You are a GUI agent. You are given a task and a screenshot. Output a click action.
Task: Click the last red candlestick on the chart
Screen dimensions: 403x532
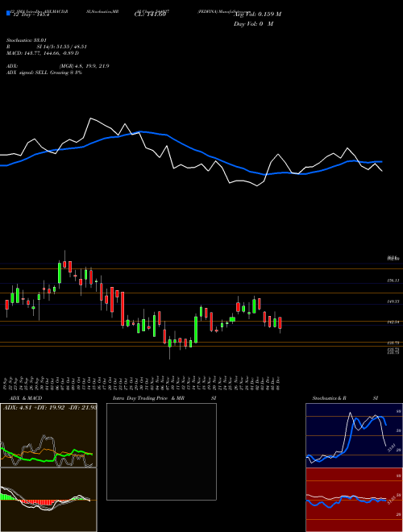(x=280, y=323)
